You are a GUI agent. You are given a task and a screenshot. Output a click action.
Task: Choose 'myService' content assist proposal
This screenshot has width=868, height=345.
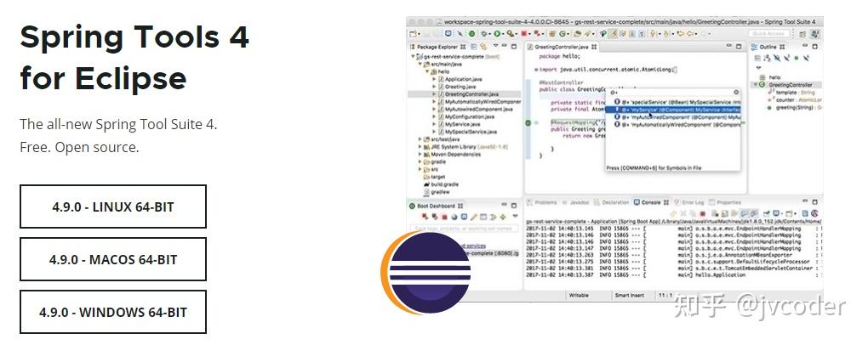click(672, 110)
